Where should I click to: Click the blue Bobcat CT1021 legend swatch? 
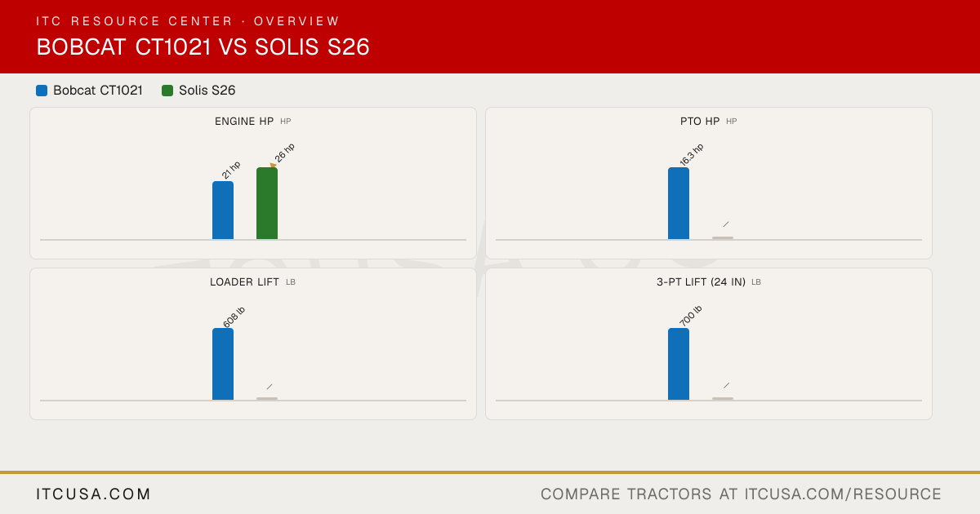[x=42, y=91]
